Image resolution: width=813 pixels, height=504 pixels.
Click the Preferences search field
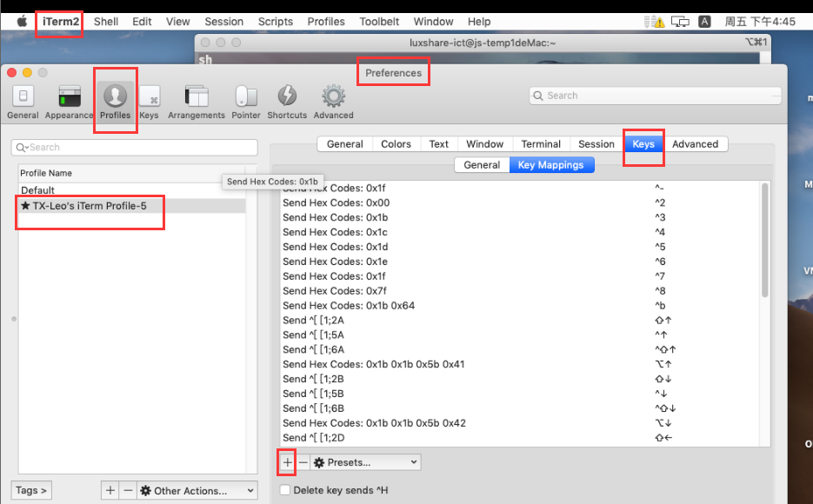pyautogui.click(x=655, y=96)
